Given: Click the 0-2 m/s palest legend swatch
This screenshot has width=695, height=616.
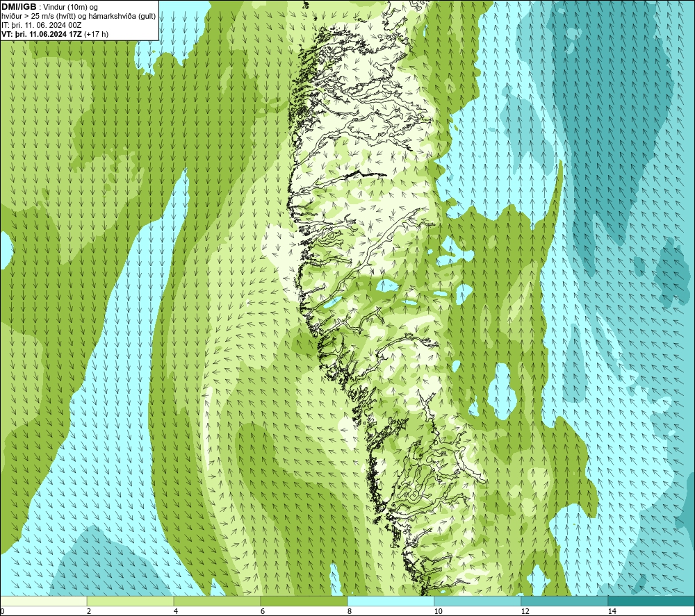Looking at the screenshot, I should pos(43,601).
